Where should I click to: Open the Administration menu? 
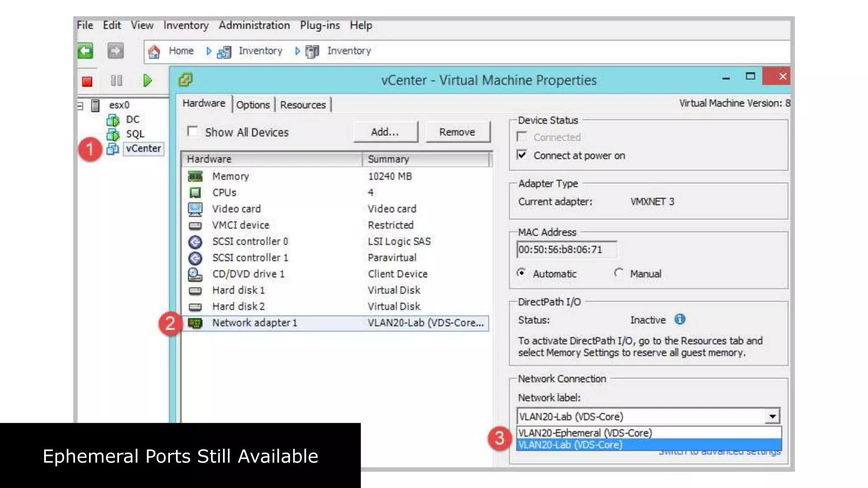254,25
